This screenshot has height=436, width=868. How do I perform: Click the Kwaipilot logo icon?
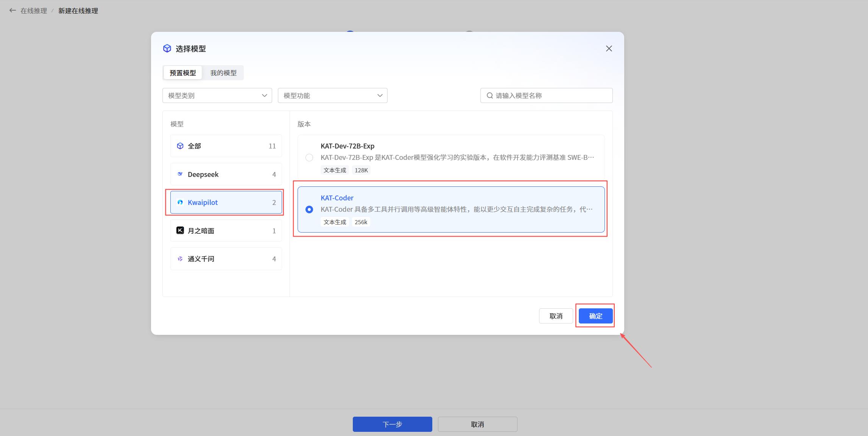pos(180,202)
